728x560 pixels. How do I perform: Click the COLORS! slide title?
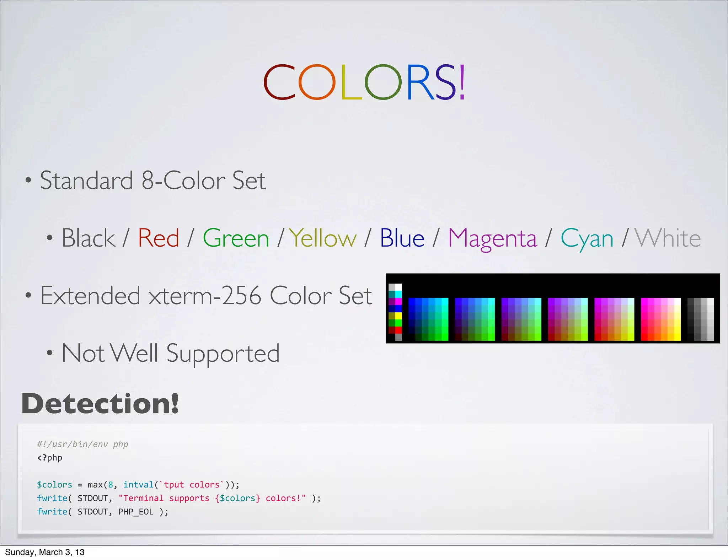tap(364, 82)
